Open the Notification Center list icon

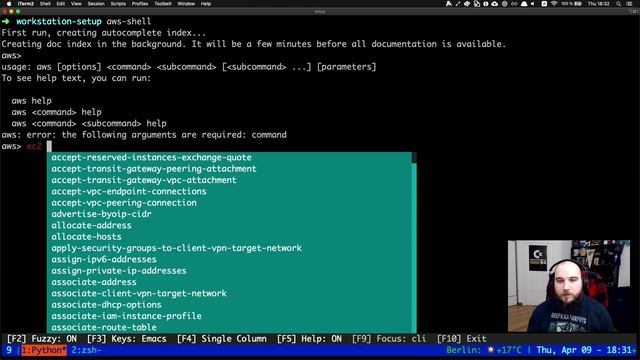(x=630, y=4)
